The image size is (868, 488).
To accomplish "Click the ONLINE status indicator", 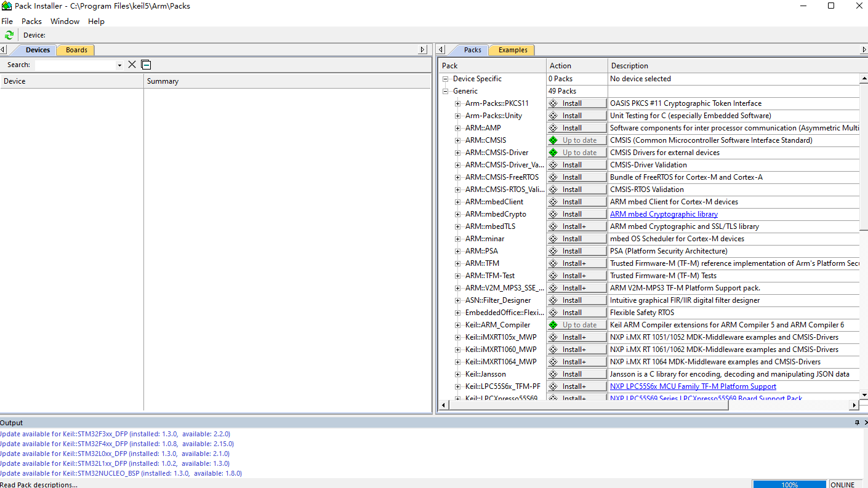I will (x=842, y=484).
